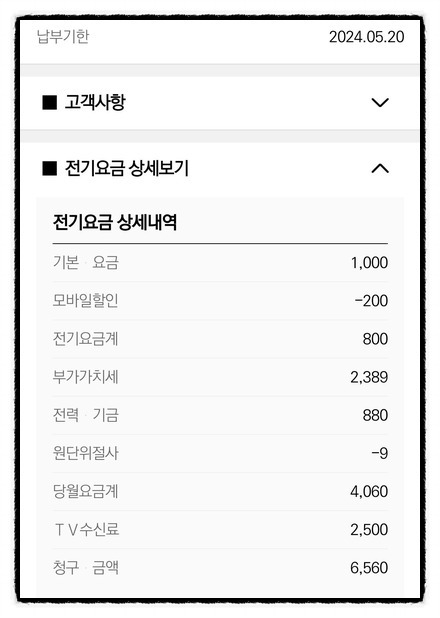The image size is (440, 618).
Task: Select the 전기요금계 row
Action: click(220, 339)
